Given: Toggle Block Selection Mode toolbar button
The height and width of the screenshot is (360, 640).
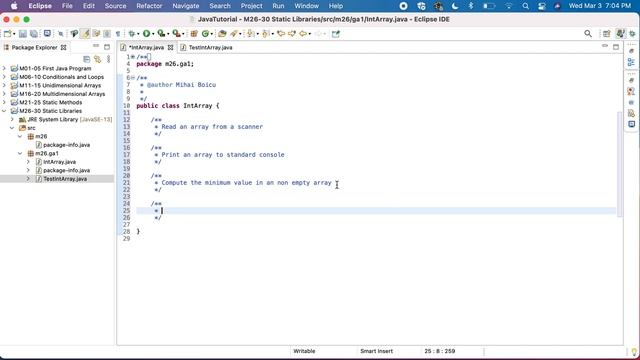Looking at the screenshot, I should [107, 34].
